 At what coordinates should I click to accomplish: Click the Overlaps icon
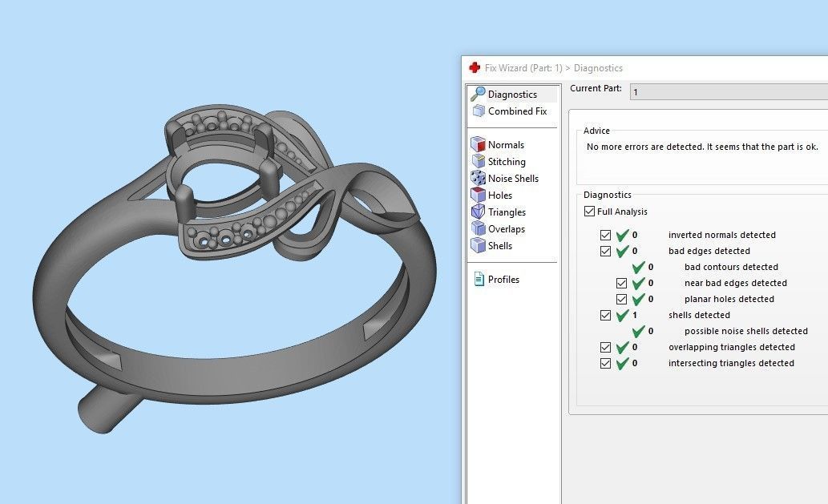478,228
